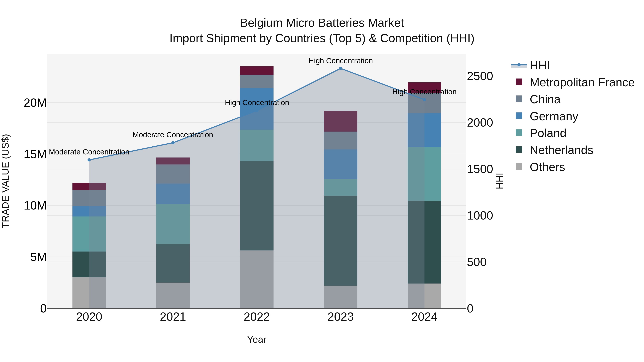Screen dimensions: 644x362
Task: Click the 2022 High Concentration annotation
Action: [x=257, y=103]
